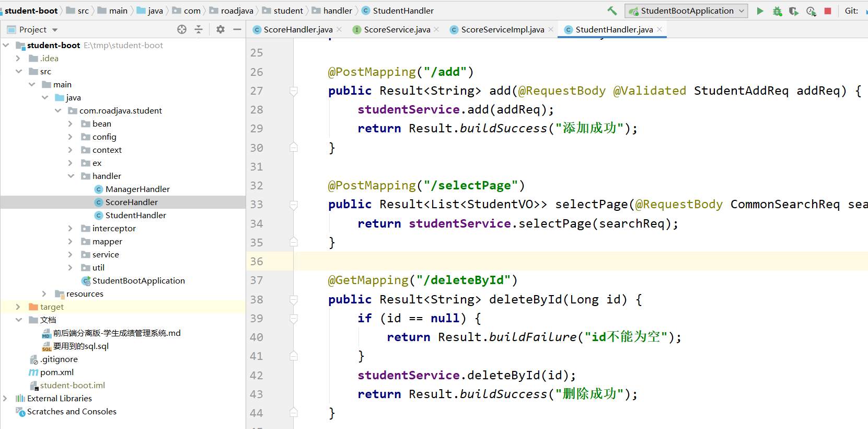Fold the selectPage method at line 33

294,205
